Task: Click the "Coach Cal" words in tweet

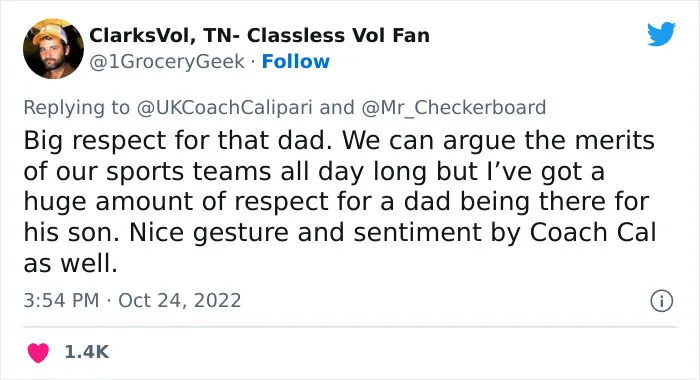Action: click(x=593, y=232)
